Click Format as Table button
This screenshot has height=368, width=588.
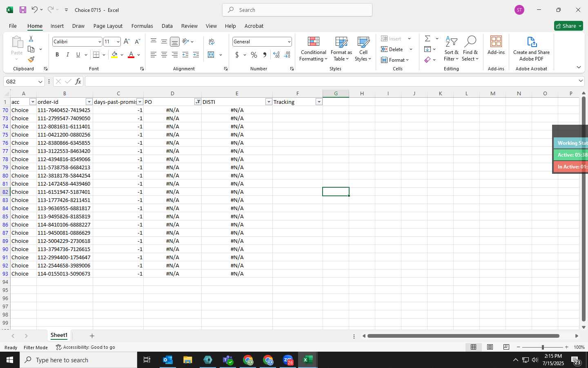click(341, 48)
